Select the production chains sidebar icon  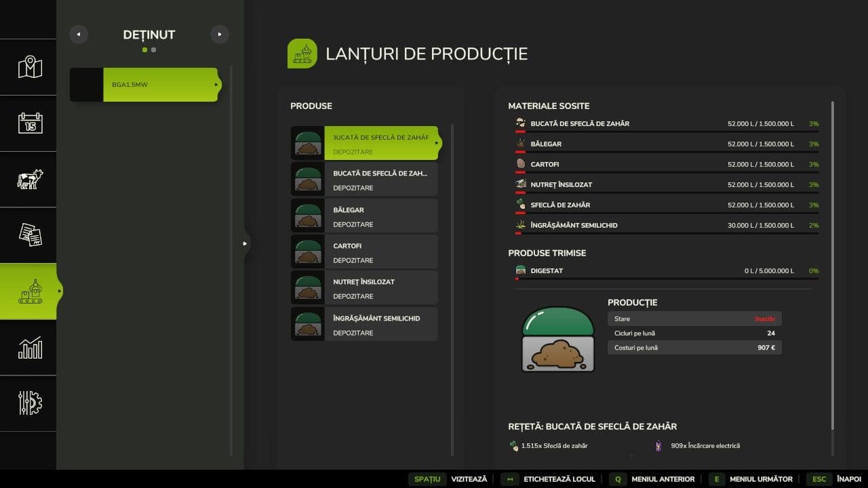point(30,291)
